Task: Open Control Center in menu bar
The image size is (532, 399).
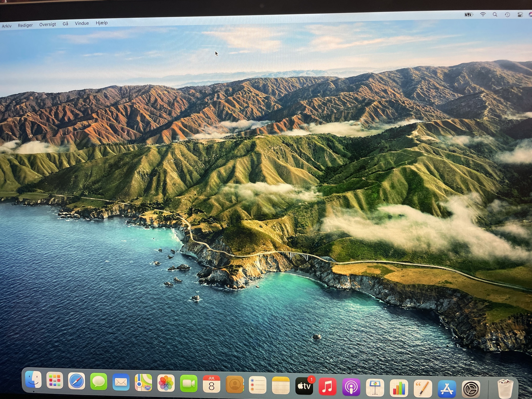Action: pos(520,15)
